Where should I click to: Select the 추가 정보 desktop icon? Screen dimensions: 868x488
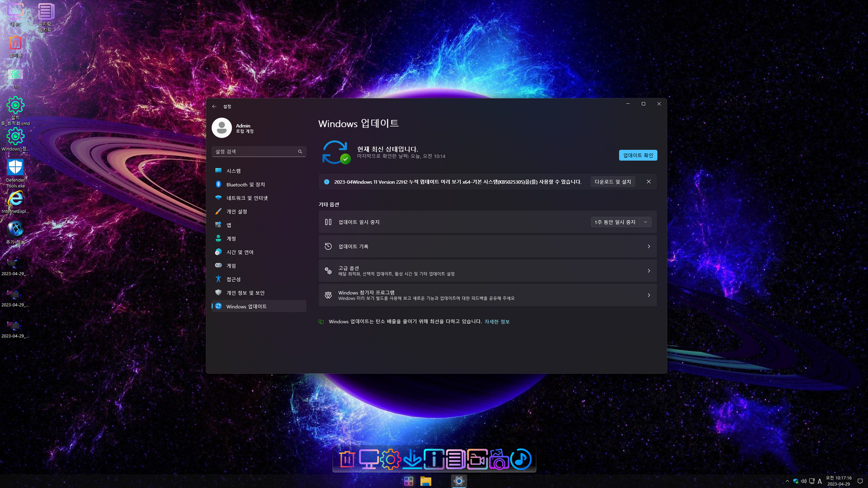[x=15, y=233]
